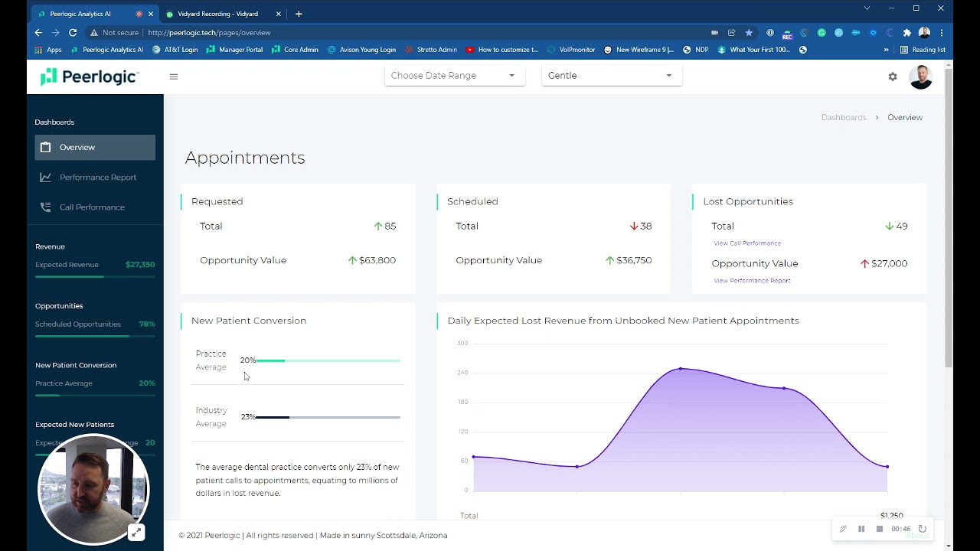Viewport: 980px width, 551px height.
Task: Open VoIPmonitor bookmark
Action: click(570, 50)
